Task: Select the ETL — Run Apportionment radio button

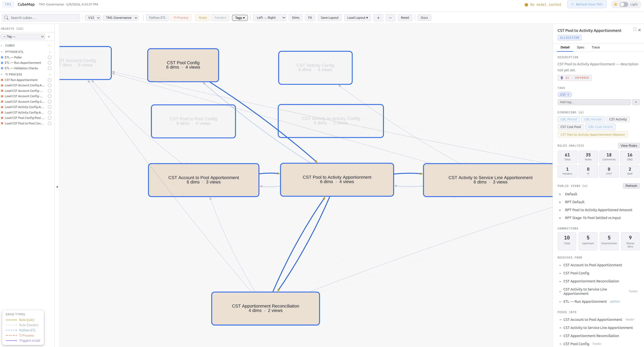Action: click(x=50, y=63)
